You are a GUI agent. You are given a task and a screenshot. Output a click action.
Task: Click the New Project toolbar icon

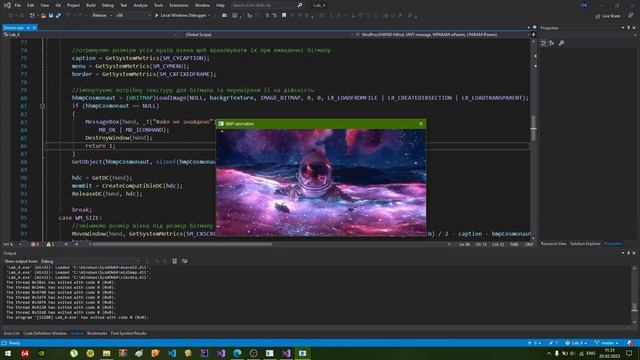coord(32,16)
